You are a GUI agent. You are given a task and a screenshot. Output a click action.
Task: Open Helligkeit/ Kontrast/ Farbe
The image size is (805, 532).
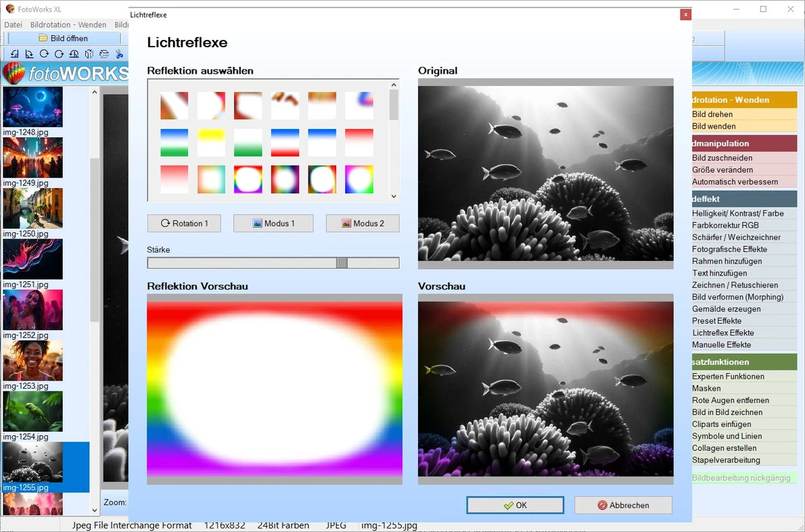(744, 214)
